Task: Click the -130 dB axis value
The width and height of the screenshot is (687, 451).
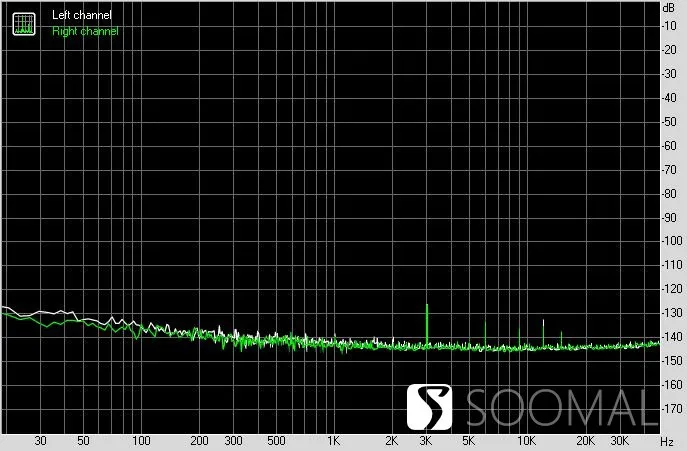Action: (x=672, y=313)
